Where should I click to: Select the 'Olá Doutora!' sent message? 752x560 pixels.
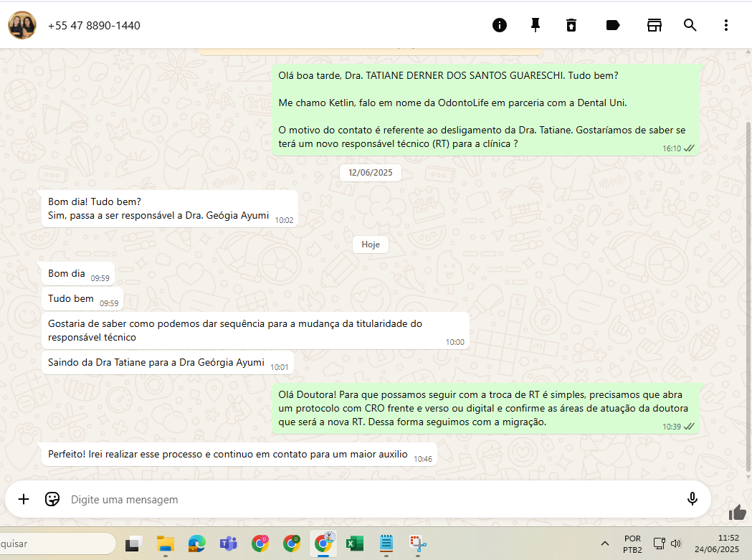click(485, 409)
